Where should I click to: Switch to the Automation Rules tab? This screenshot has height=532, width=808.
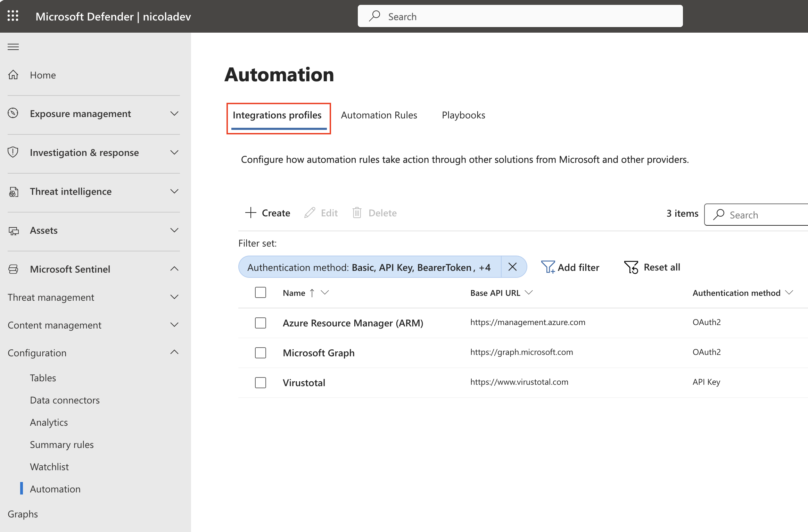point(379,115)
